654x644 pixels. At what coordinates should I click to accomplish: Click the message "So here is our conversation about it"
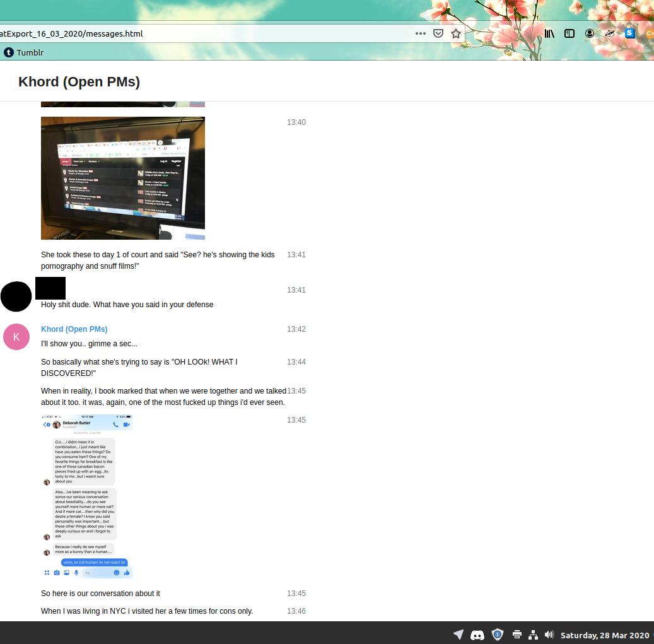tap(100, 594)
